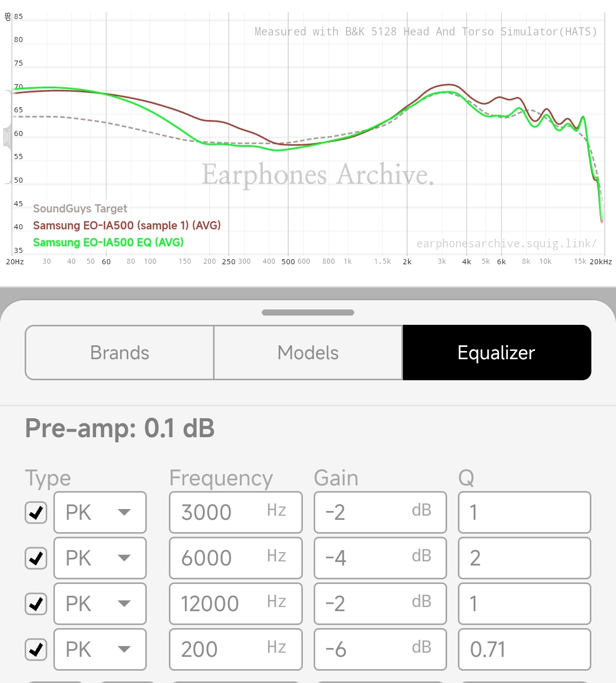Switch to the Models tab
Viewport: 616px width, 683px height.
308,353
